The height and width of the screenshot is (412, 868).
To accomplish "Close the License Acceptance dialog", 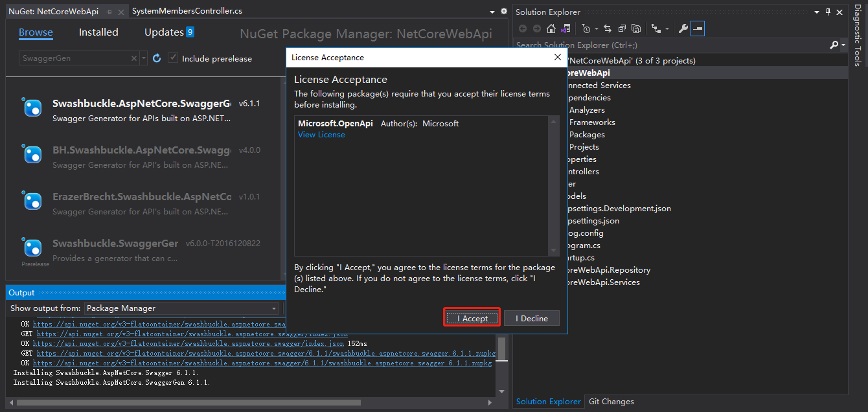I will 558,57.
